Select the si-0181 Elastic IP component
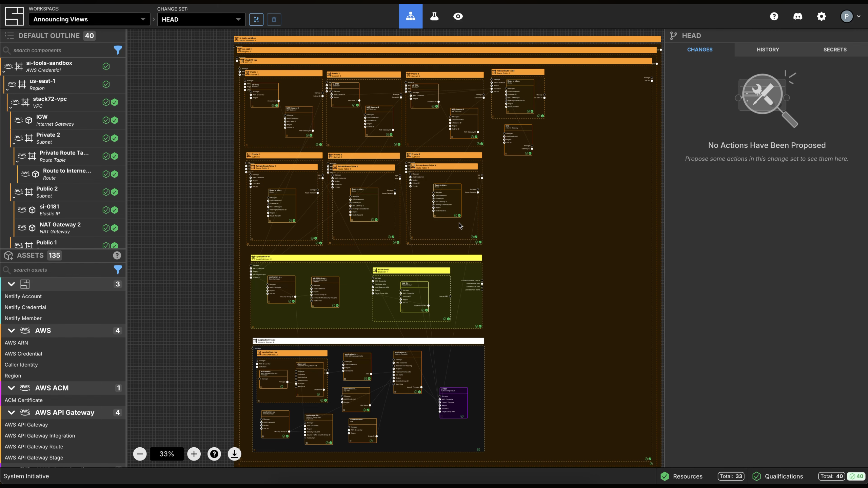Viewport: 868px width, 488px height. [70, 210]
